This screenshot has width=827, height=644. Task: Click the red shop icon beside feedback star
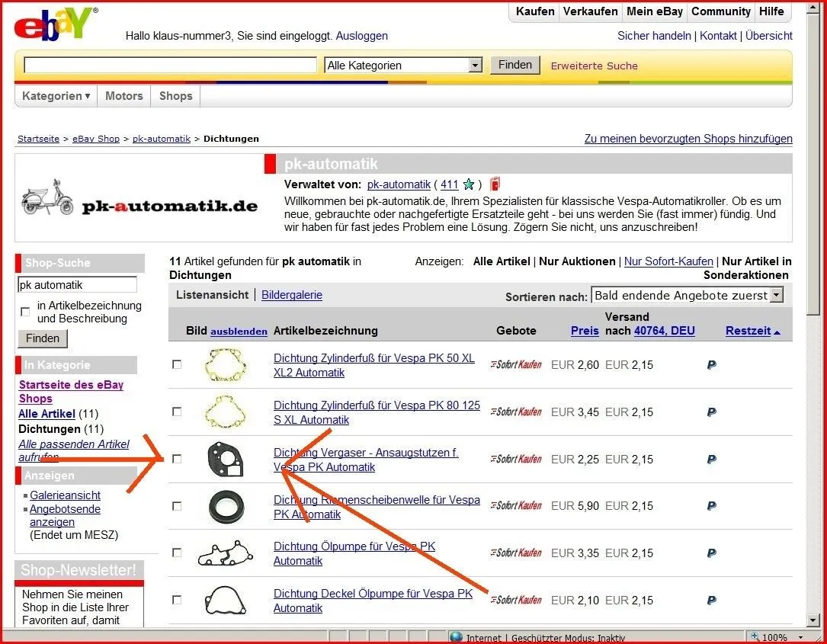(x=495, y=184)
